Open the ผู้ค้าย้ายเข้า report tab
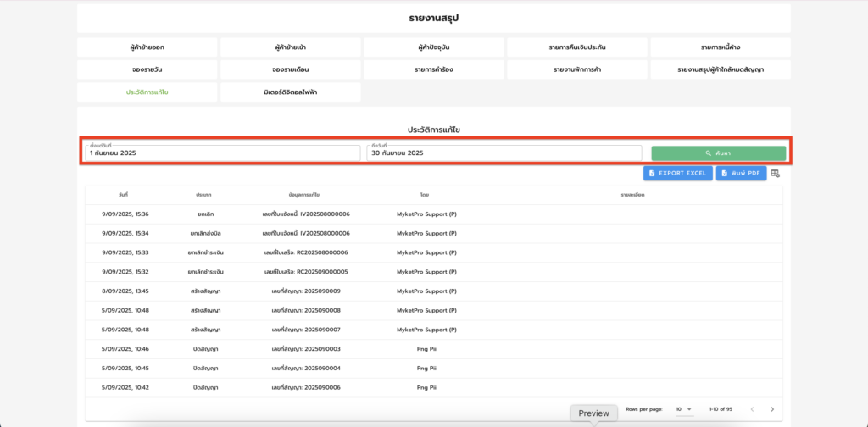The height and width of the screenshot is (427, 868). coord(291,47)
